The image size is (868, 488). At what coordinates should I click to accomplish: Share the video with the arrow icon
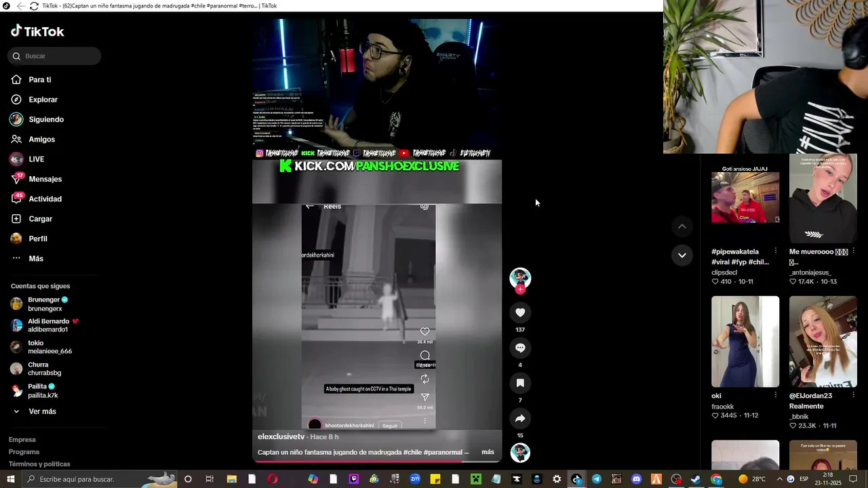(520, 418)
